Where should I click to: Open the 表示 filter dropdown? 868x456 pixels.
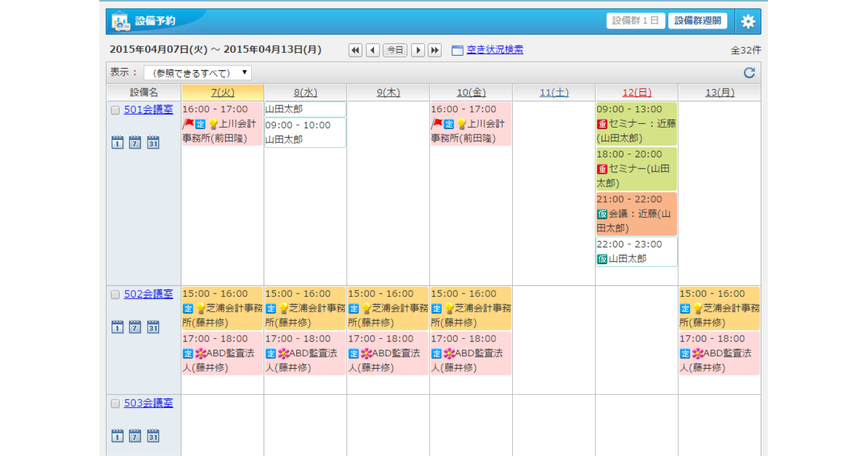click(x=198, y=73)
